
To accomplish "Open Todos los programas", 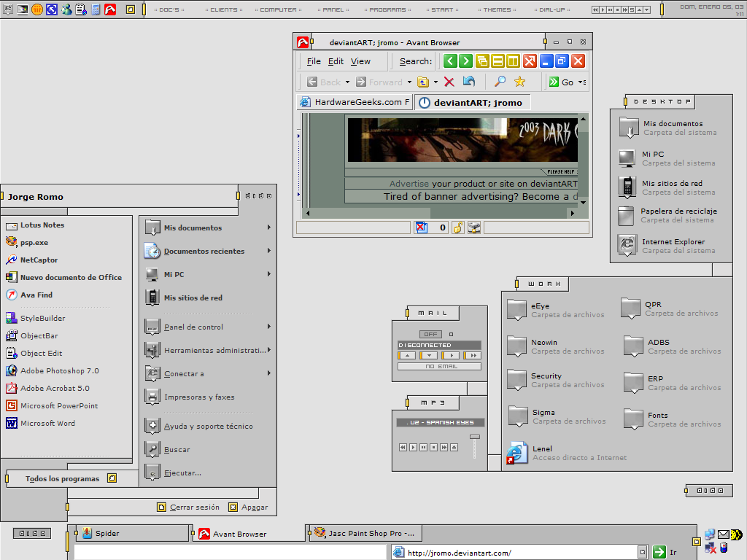I will [x=62, y=478].
